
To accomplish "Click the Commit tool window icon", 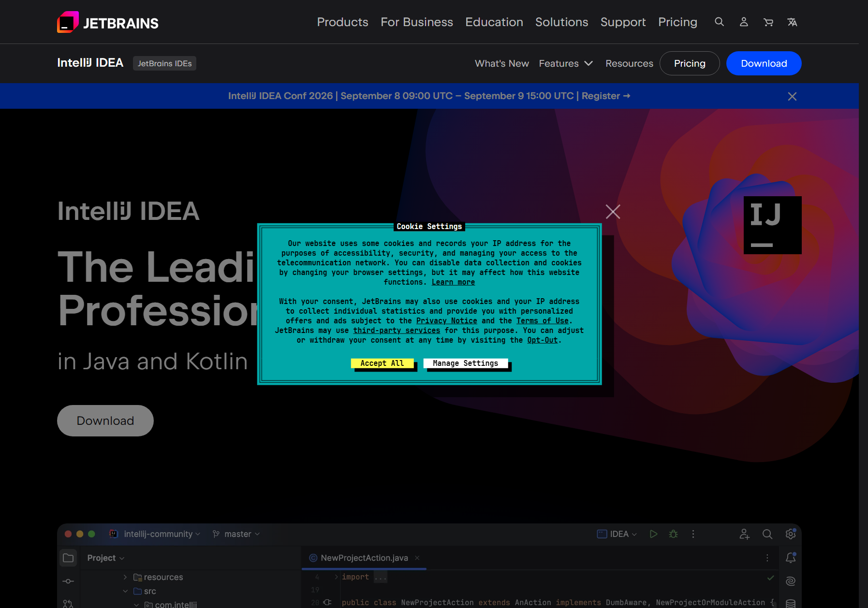I will (x=68, y=581).
